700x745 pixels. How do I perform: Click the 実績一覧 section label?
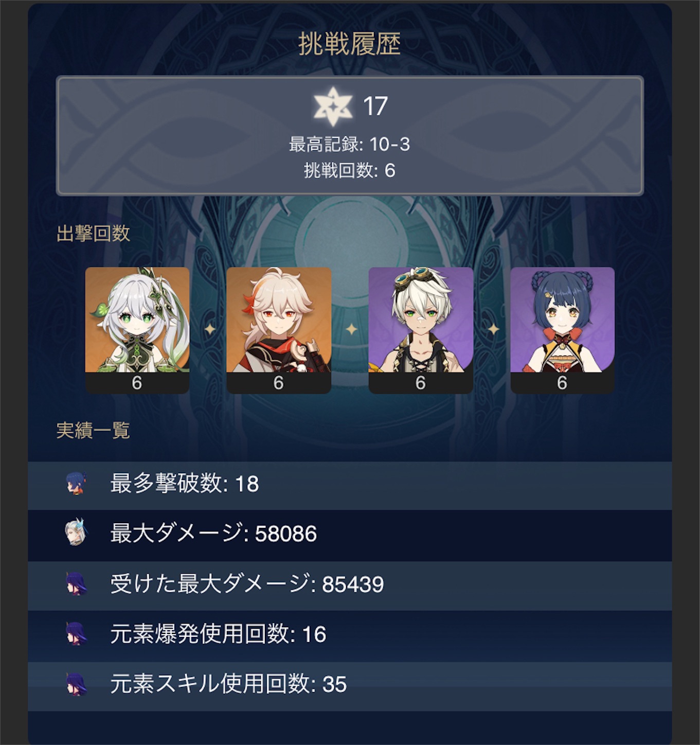pyautogui.click(x=93, y=430)
